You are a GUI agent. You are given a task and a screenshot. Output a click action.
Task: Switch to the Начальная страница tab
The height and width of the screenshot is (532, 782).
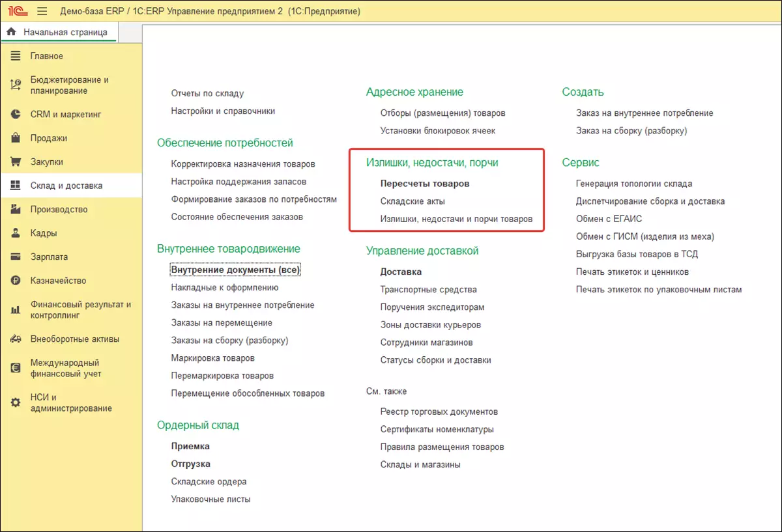pos(59,32)
